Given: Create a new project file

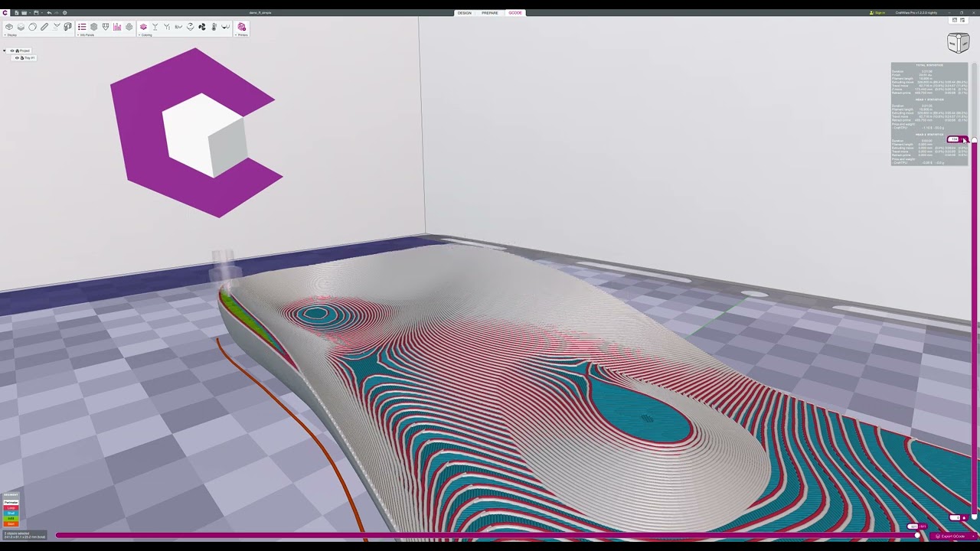Looking at the screenshot, I should click(16, 12).
